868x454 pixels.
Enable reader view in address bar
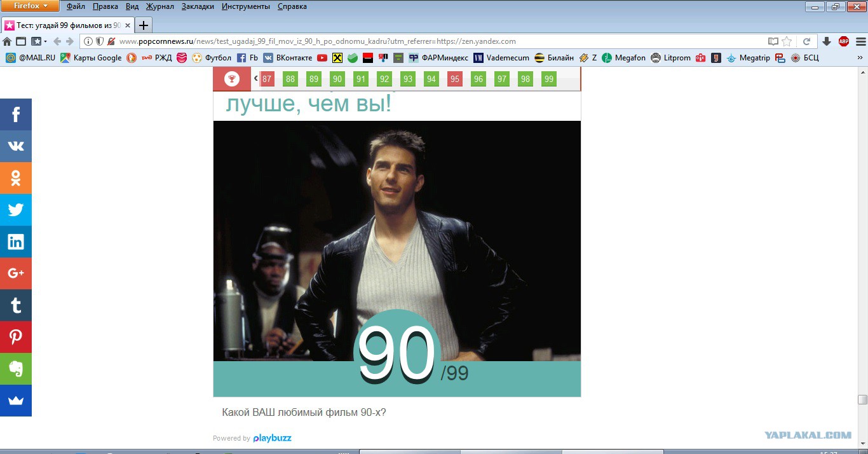773,41
